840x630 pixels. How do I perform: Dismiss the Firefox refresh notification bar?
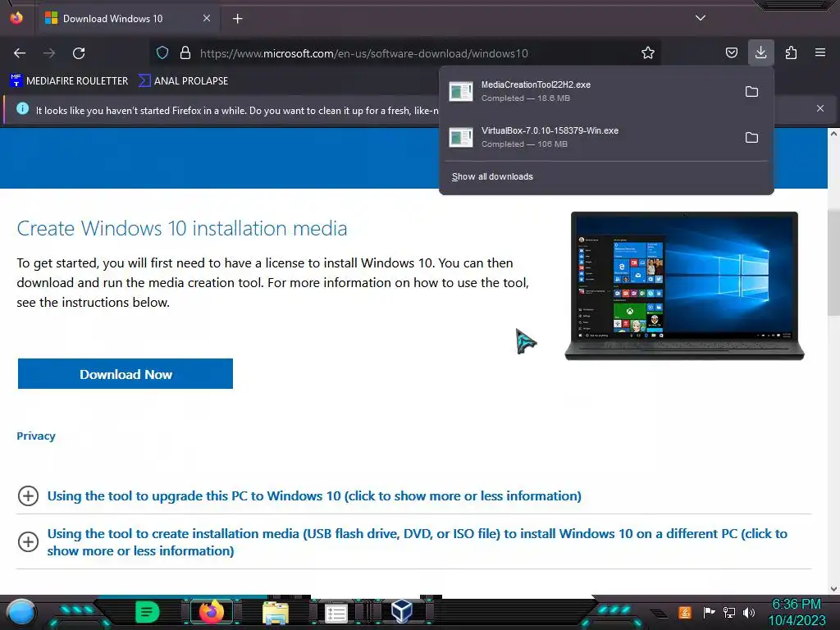820,108
